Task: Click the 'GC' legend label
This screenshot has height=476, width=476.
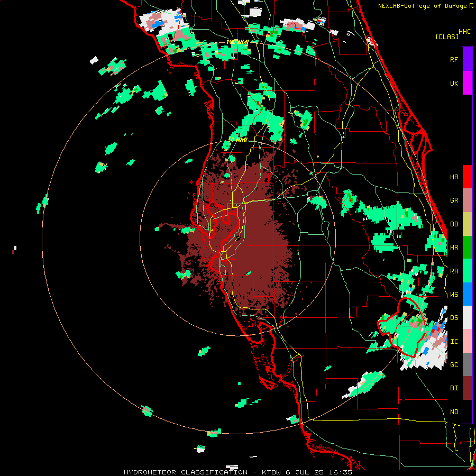Action: [x=454, y=365]
